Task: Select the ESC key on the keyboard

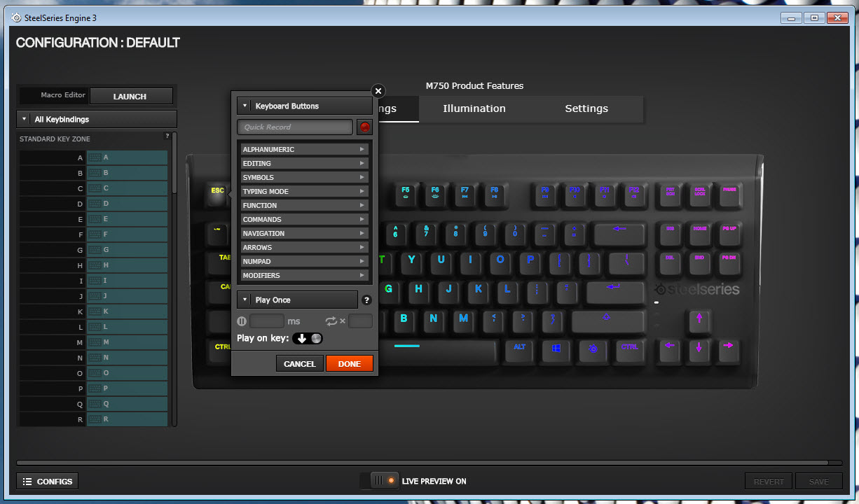Action: click(218, 196)
